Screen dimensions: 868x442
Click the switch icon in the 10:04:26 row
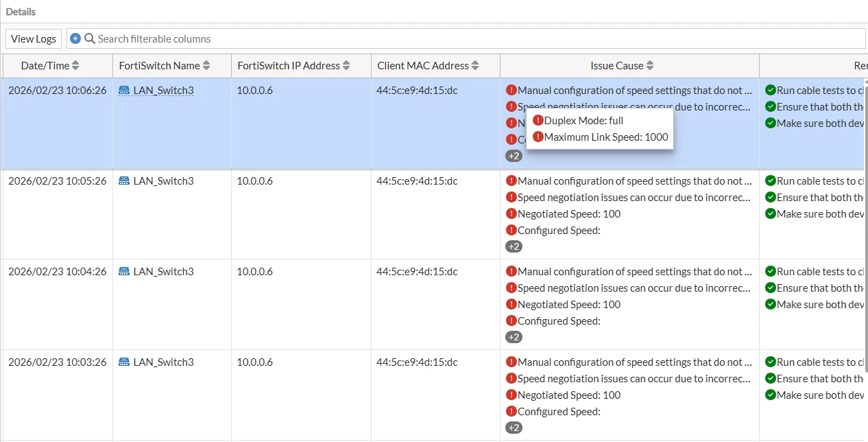pos(124,271)
